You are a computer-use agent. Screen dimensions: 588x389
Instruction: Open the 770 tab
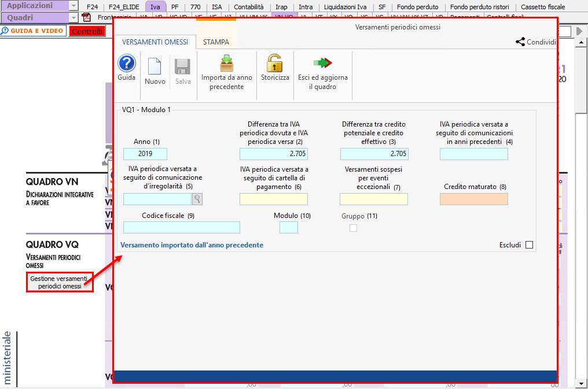[196, 7]
